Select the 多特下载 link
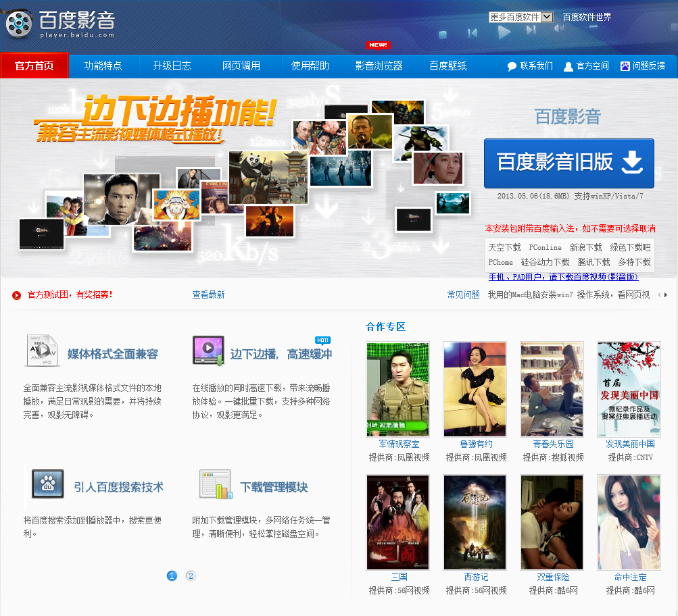The image size is (678, 616). pyautogui.click(x=634, y=262)
